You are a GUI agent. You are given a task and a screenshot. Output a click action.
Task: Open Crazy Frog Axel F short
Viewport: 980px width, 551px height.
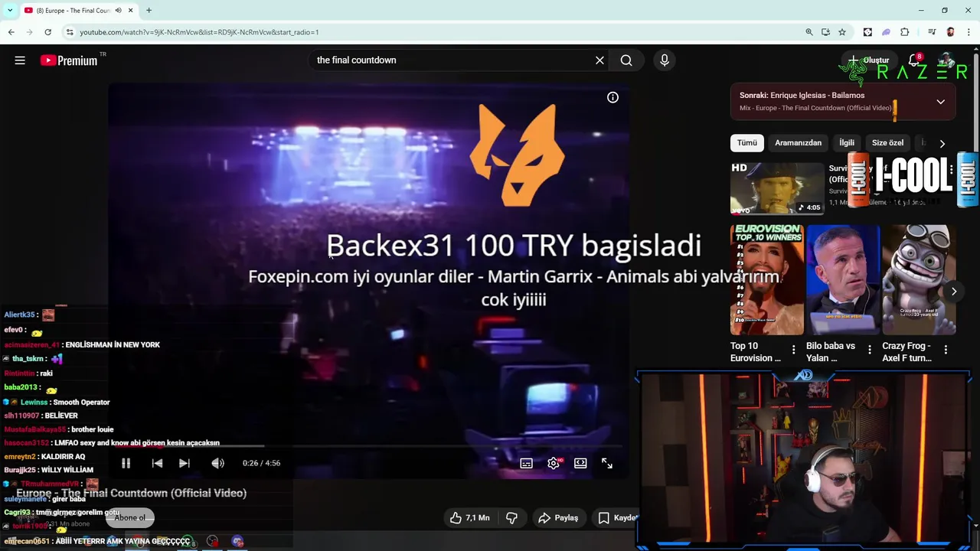[920, 279]
